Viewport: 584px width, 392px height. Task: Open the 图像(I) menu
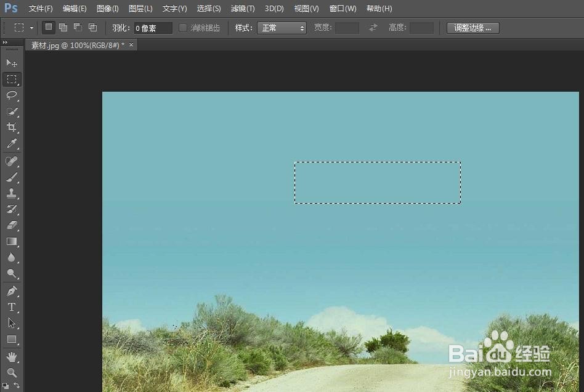tap(107, 8)
